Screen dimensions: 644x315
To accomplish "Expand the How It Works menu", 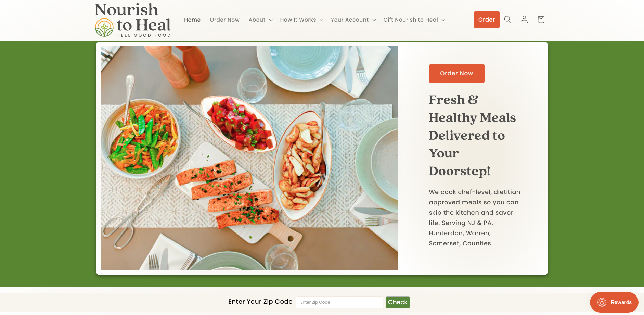I will 301,20.
